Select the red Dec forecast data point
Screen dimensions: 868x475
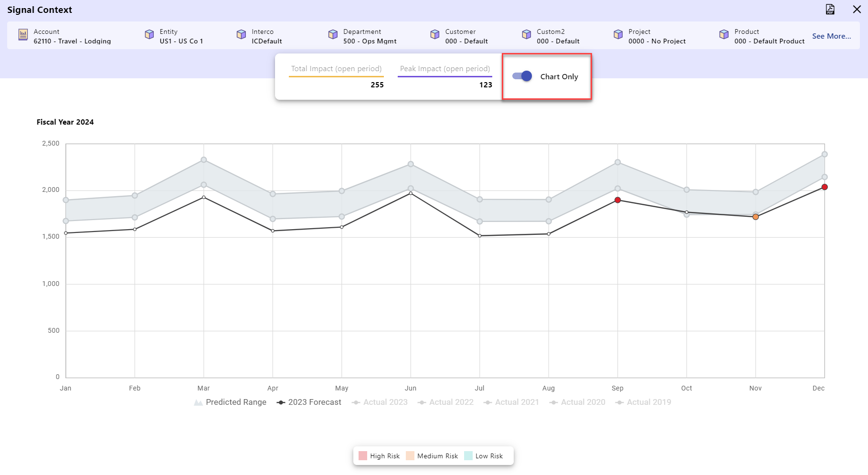(825, 187)
